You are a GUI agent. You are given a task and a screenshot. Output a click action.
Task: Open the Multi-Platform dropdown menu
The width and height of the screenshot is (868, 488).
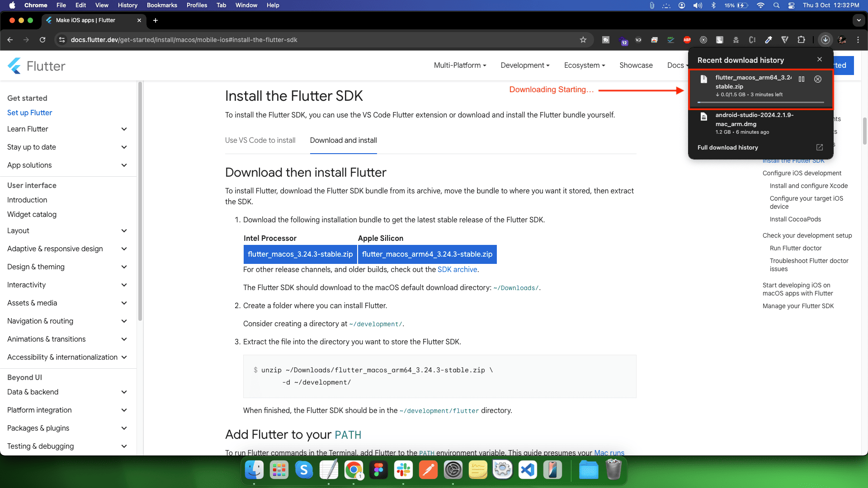point(460,66)
